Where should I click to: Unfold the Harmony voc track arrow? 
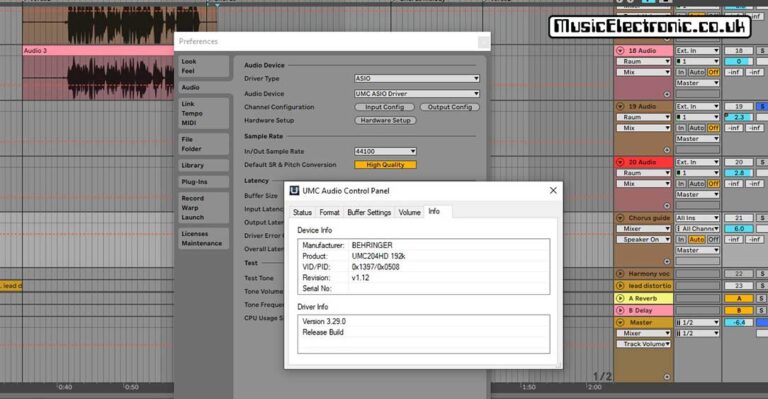click(x=620, y=274)
